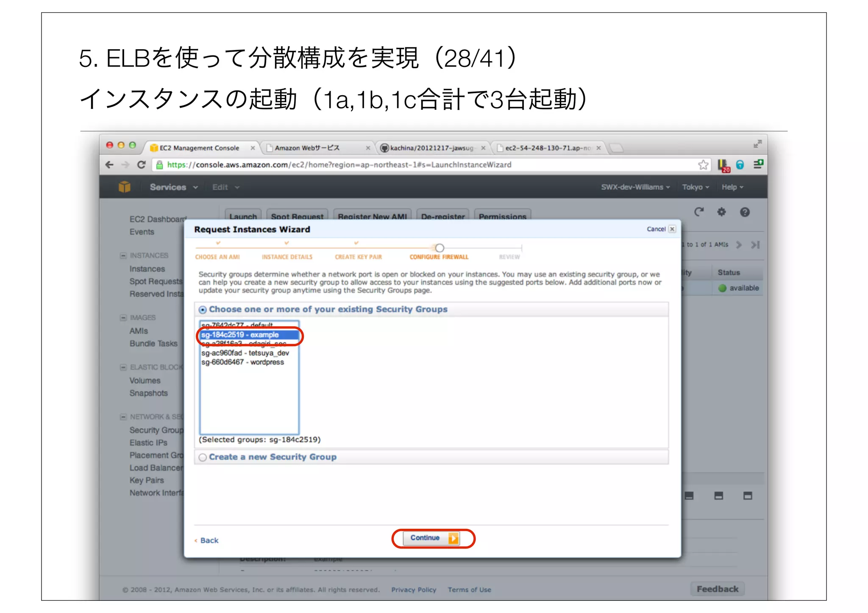Click the refresh icon above AMI list
The height and width of the screenshot is (613, 868).
point(699,212)
